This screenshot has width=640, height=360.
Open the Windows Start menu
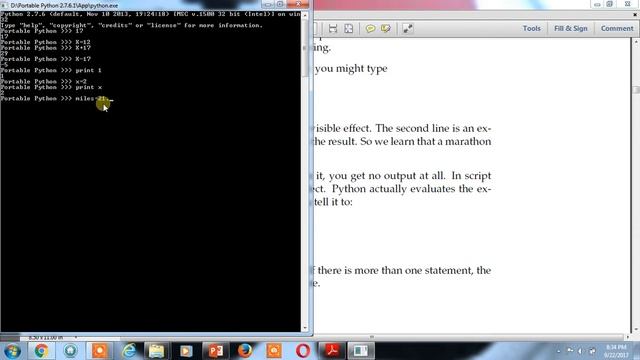coord(12,351)
